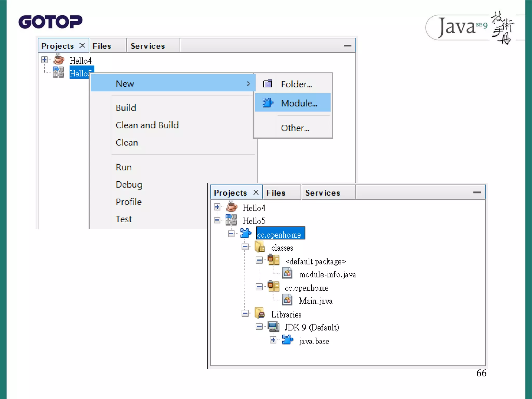Click the cc.openhome blue module puzzle icon
This screenshot has height=399, width=532.
click(x=245, y=233)
